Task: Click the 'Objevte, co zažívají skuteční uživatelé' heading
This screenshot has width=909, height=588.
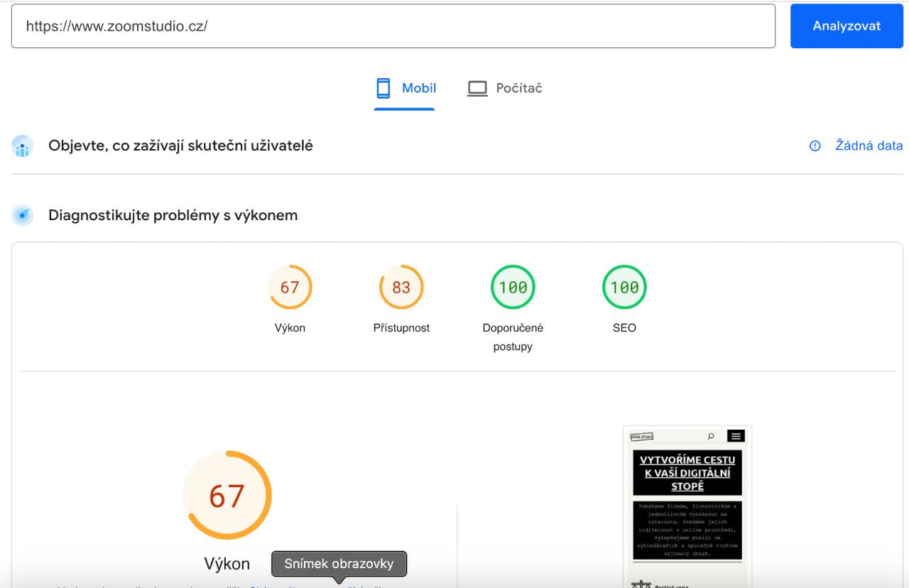Action: click(x=180, y=146)
